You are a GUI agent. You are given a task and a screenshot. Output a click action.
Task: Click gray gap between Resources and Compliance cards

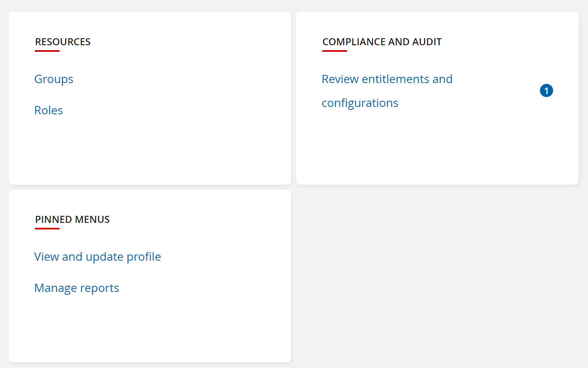[294, 99]
